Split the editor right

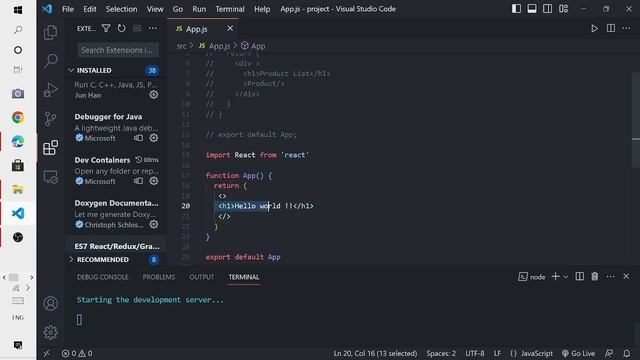point(611,28)
